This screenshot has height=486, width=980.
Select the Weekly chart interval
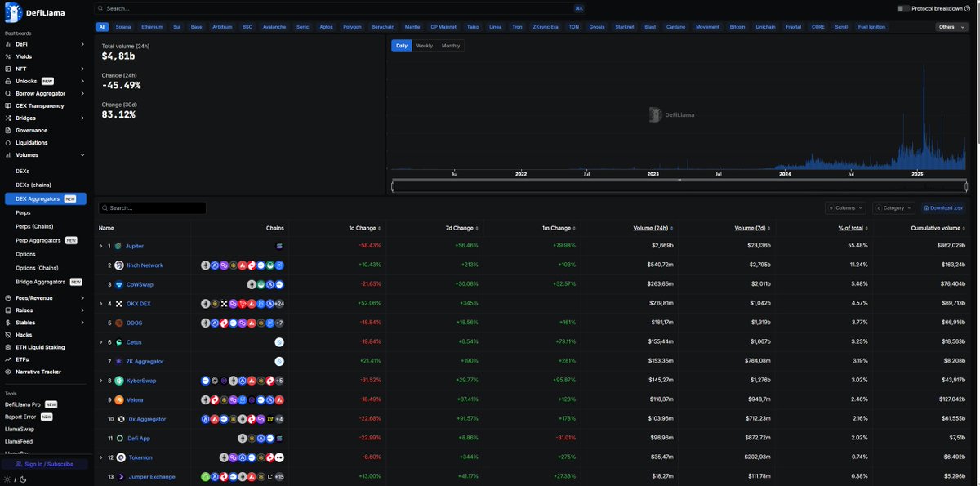coord(425,46)
